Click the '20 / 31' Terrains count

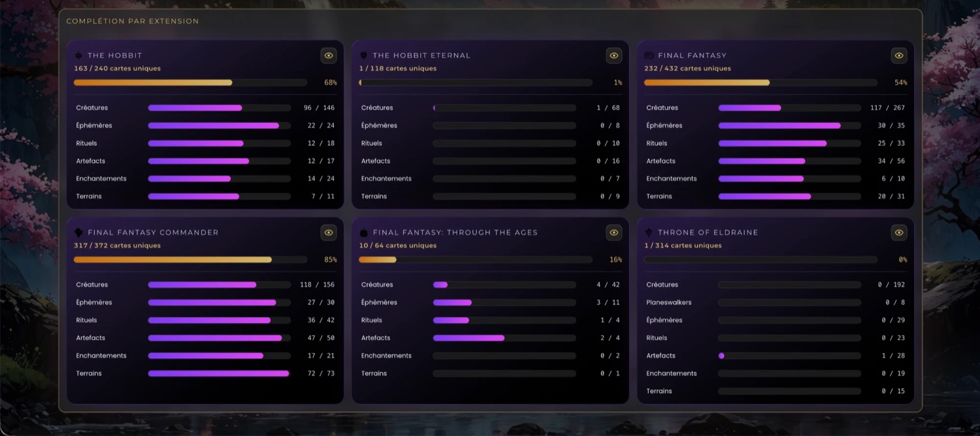coord(892,196)
